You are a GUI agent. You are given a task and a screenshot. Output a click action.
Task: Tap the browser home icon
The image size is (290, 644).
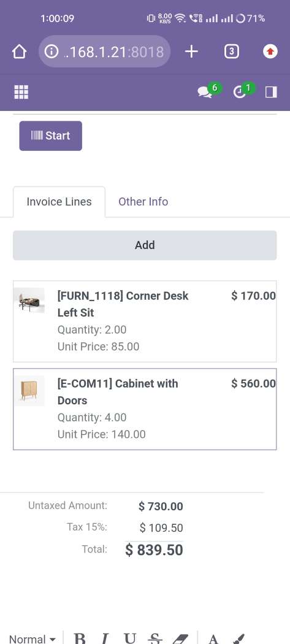coord(19,52)
